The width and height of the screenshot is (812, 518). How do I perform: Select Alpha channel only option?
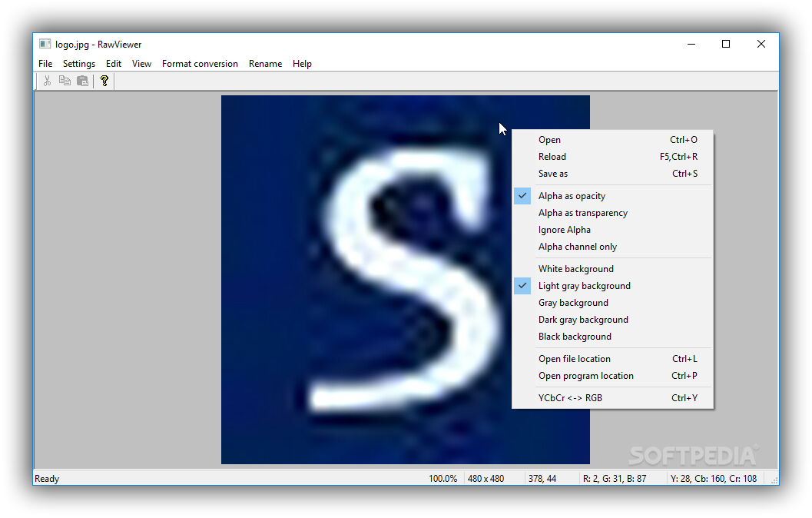pyautogui.click(x=612, y=247)
